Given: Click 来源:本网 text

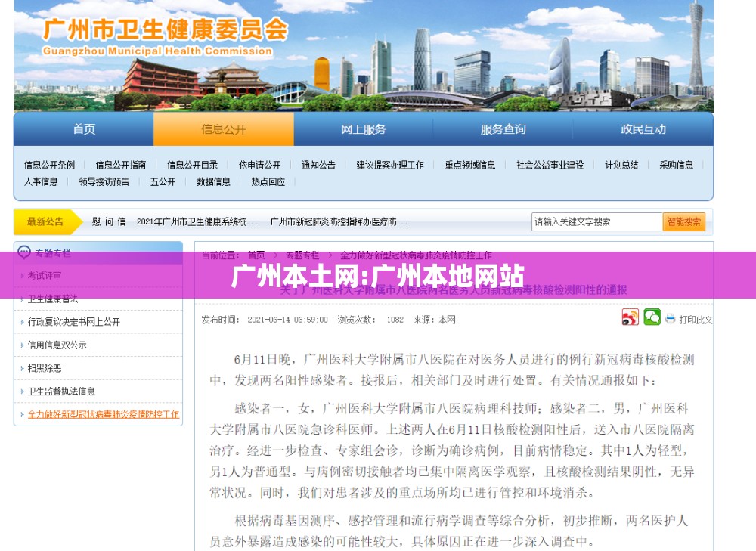Looking at the screenshot, I should (434, 320).
